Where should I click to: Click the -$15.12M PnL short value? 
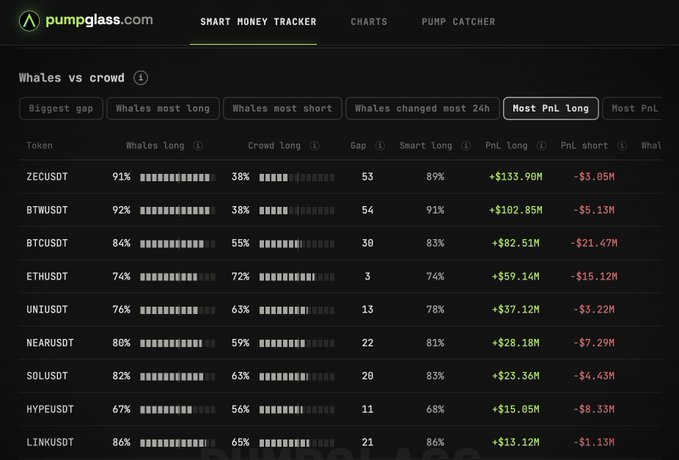594,276
